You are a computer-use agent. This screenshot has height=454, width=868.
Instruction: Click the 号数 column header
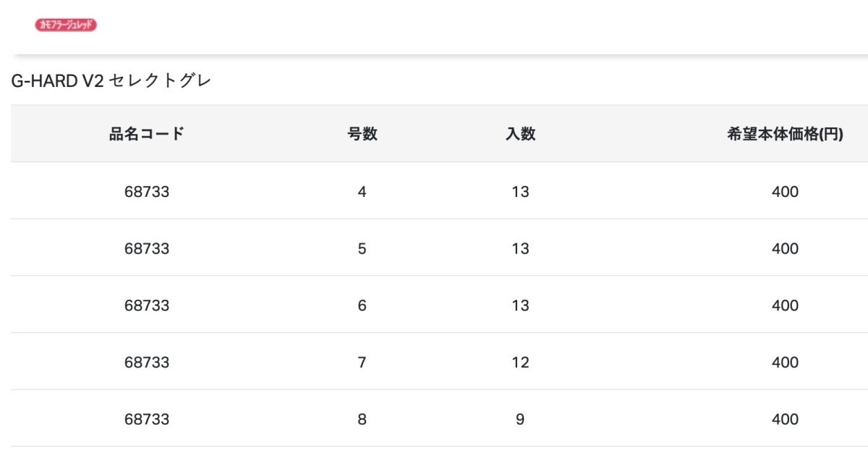pos(362,134)
